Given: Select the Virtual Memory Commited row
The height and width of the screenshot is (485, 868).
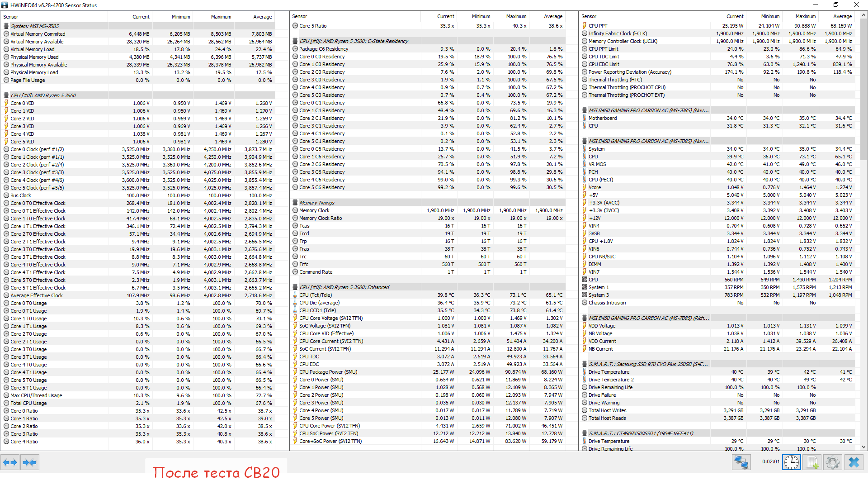Looking at the screenshot, I should point(138,34).
